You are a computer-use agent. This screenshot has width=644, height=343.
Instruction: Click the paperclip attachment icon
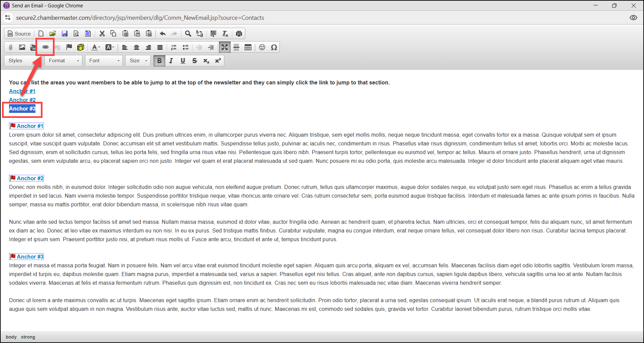pos(11,47)
